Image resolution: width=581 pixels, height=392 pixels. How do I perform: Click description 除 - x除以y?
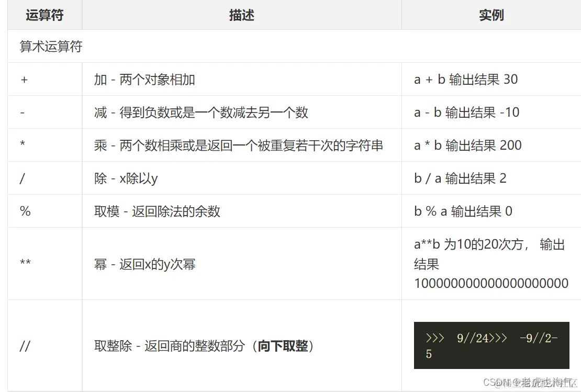126,178
